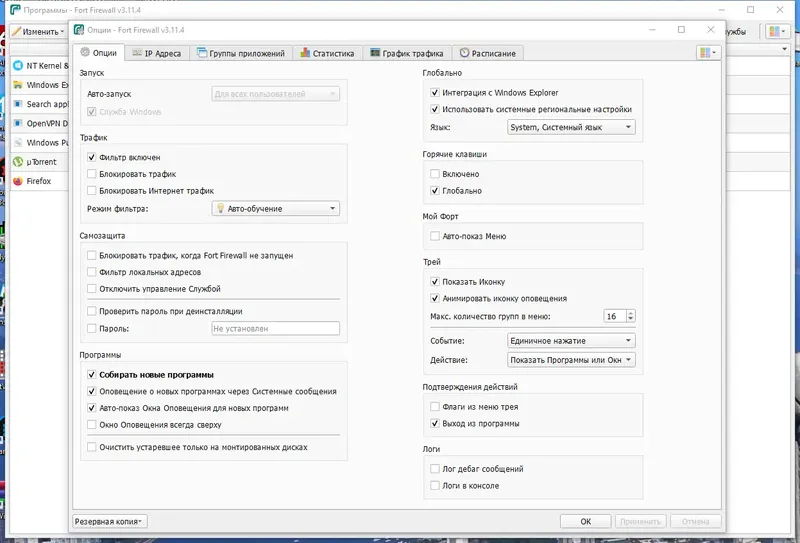The height and width of the screenshot is (543, 800).
Task: Maximize the Options dialog window
Action: [x=681, y=30]
